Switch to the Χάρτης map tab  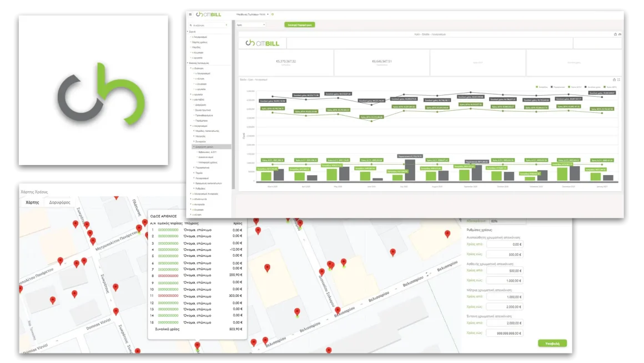click(x=32, y=202)
